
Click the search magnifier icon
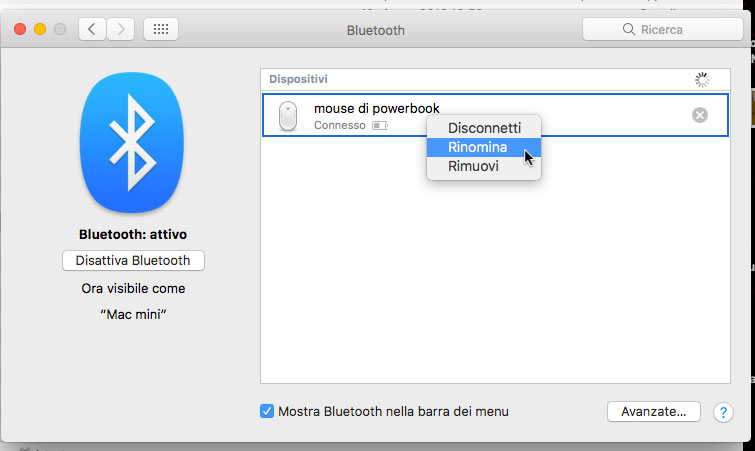(x=628, y=29)
